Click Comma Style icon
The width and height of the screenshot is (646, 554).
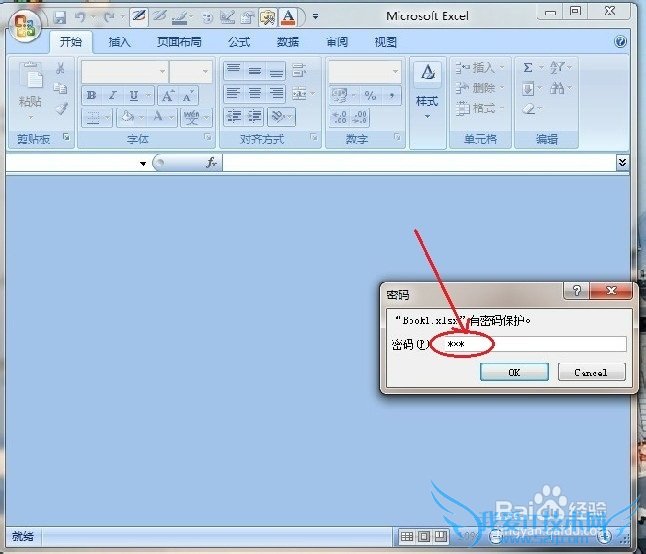[x=392, y=96]
